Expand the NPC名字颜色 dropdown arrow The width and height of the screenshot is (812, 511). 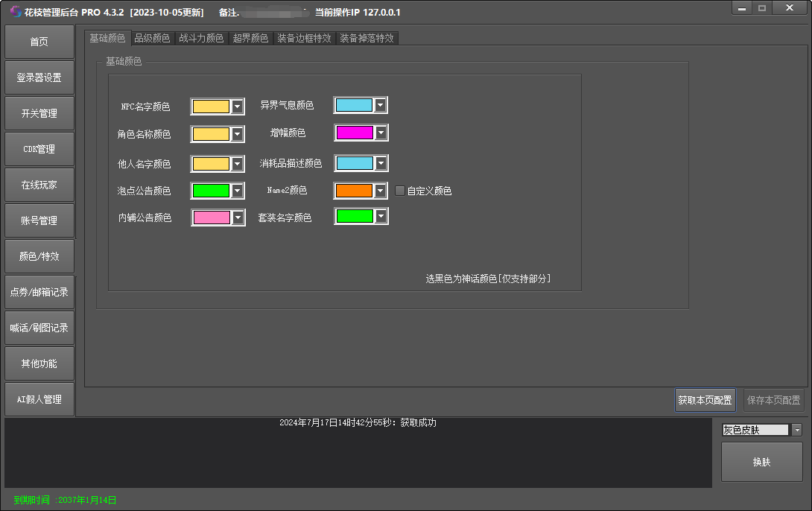click(x=238, y=107)
